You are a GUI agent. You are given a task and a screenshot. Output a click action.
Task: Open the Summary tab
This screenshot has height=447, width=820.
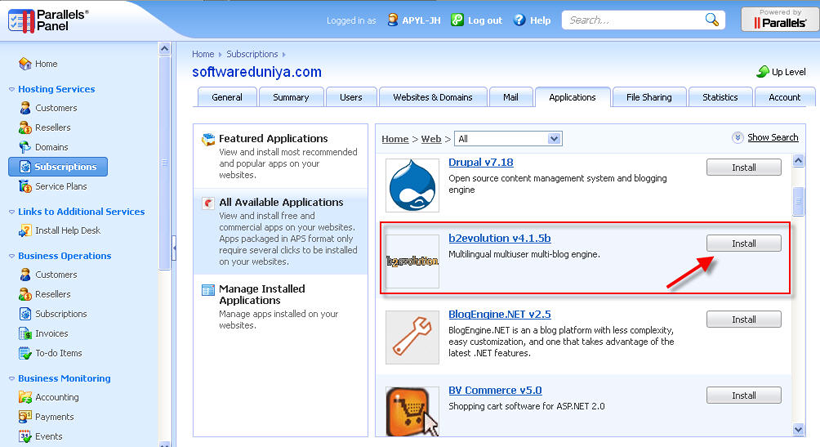pyautogui.click(x=291, y=97)
